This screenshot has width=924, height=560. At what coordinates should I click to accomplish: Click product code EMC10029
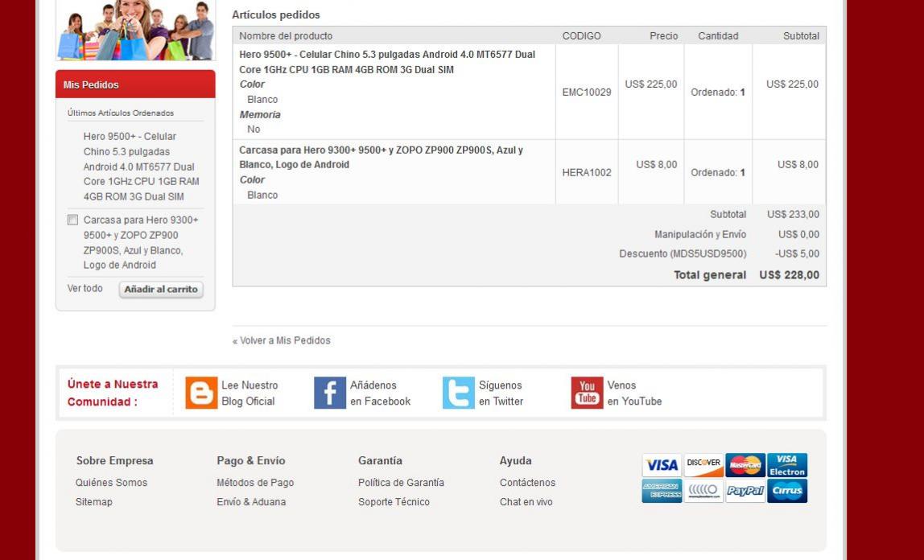586,92
